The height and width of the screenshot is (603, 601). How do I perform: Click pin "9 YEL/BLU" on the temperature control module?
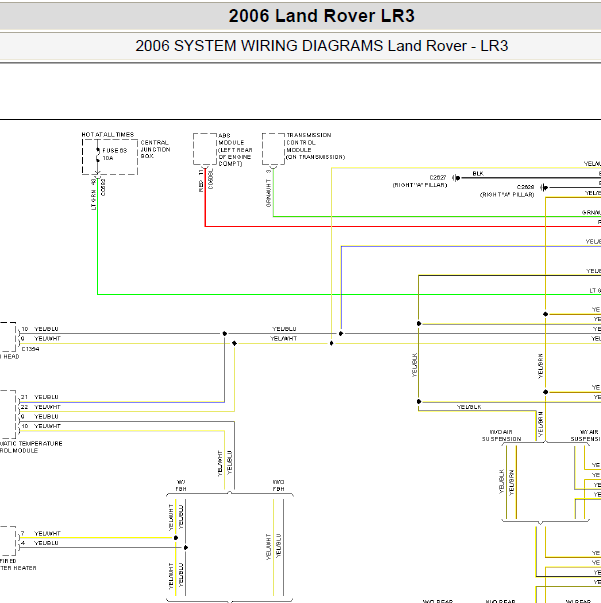40,416
